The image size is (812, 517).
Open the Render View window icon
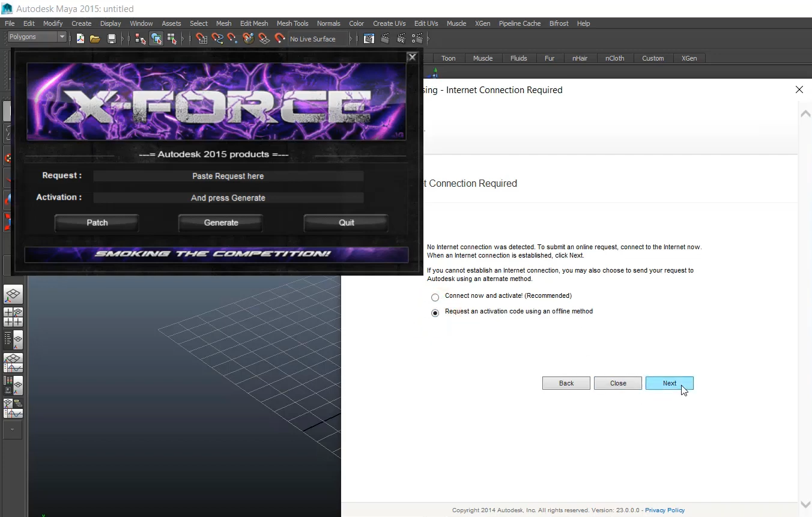(x=369, y=39)
